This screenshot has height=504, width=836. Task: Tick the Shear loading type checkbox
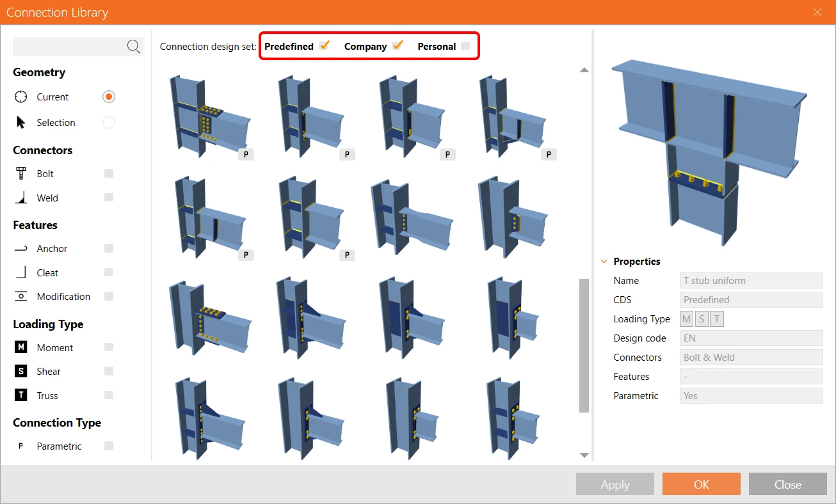109,371
